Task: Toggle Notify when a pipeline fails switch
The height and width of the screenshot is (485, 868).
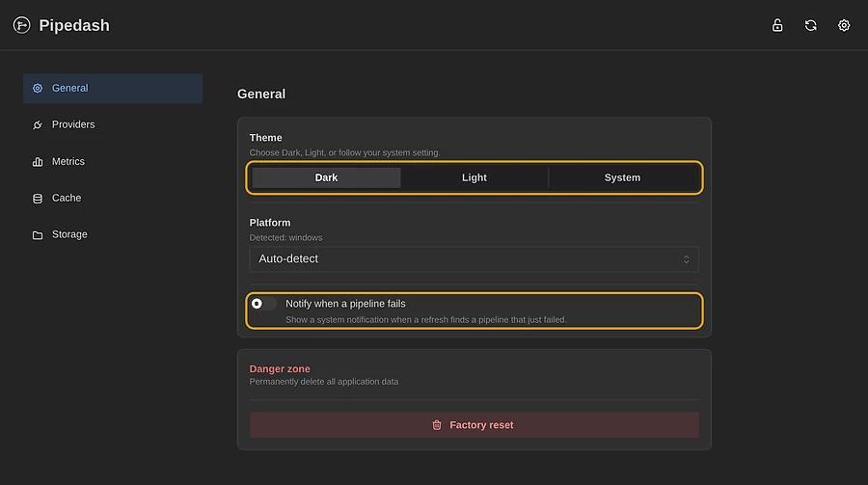Action: (x=263, y=304)
